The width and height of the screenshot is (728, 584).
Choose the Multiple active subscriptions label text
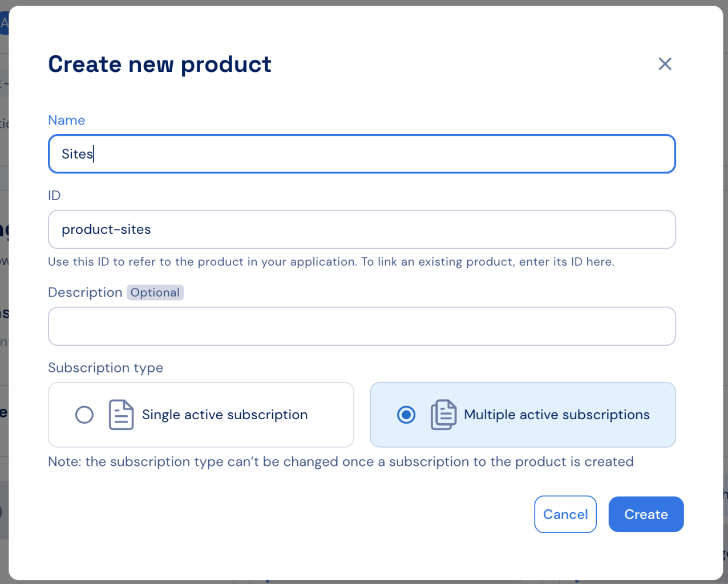557,415
